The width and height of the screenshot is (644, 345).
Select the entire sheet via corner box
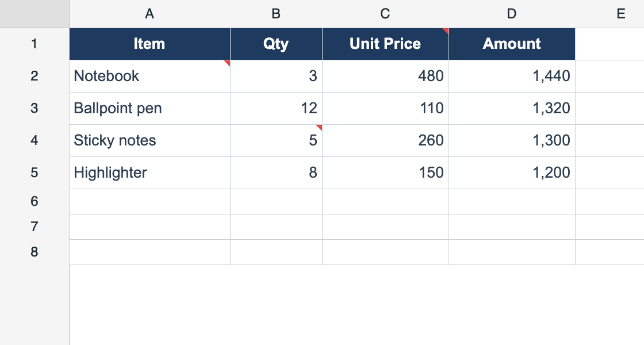(34, 14)
